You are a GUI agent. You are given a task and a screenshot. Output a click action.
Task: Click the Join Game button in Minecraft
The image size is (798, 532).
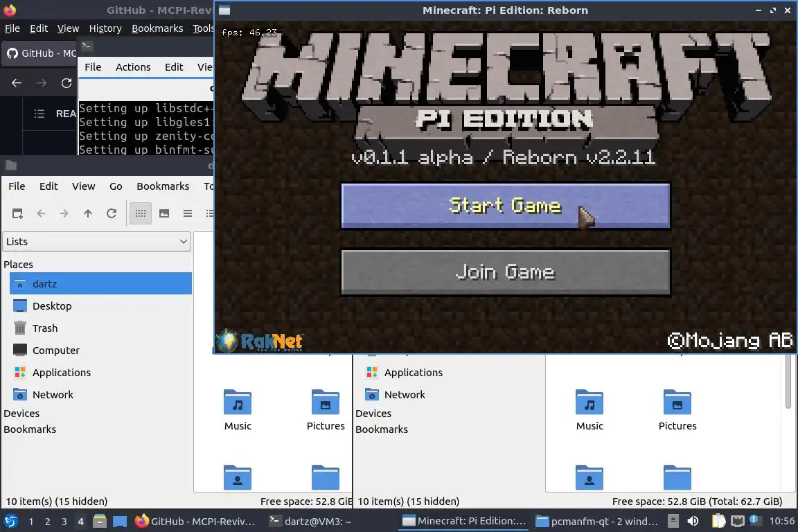[x=506, y=272]
